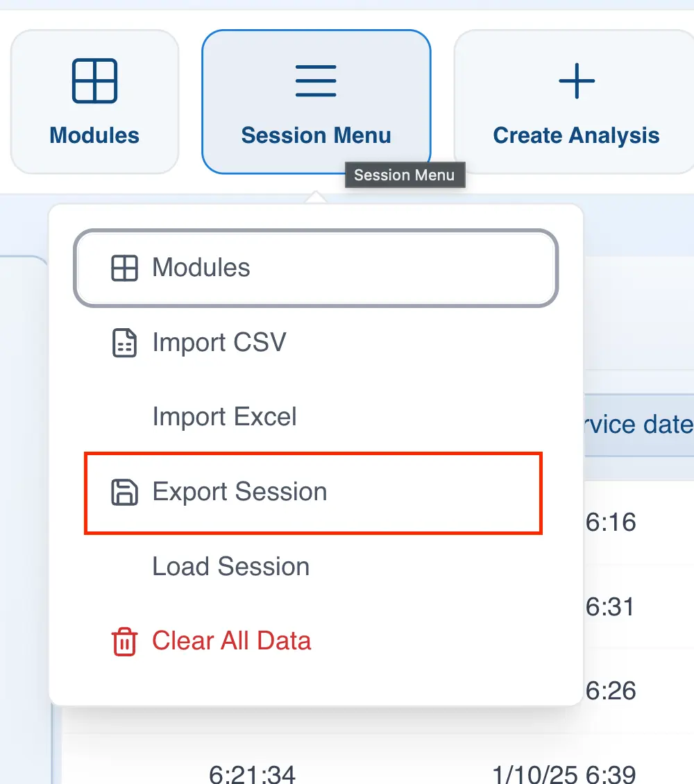Collapse the Session Menu via its label
Viewport: 694px width, 784px height.
point(316,135)
